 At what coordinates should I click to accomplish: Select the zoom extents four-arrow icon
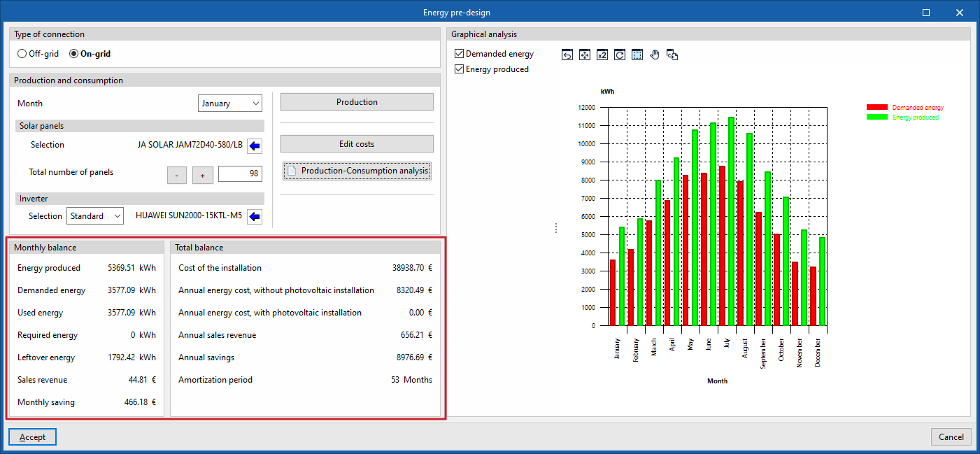585,55
